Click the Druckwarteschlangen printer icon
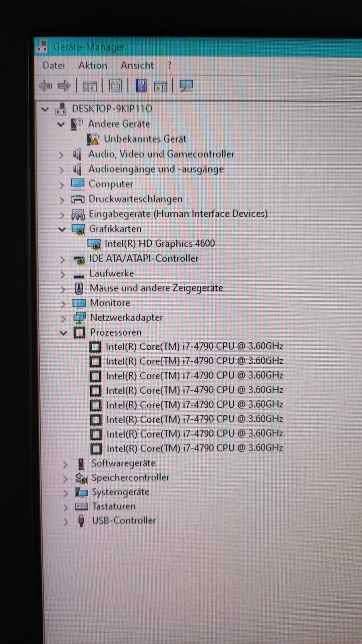Viewport: 362px width, 644px height. (78, 199)
